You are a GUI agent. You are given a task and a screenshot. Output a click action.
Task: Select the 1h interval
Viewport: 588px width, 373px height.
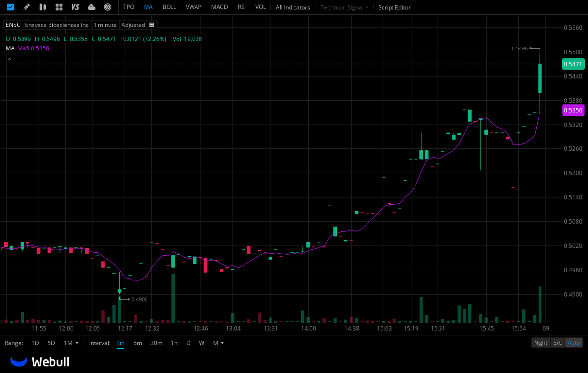(174, 343)
